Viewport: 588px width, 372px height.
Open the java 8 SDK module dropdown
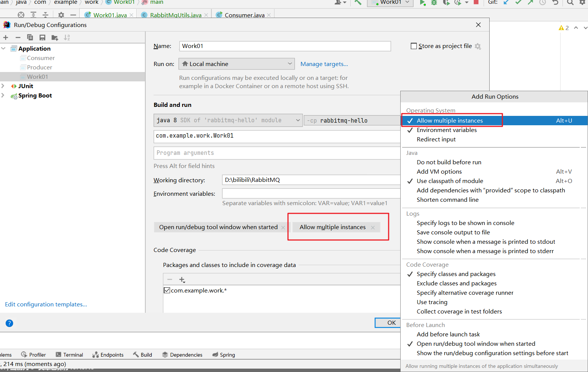coord(228,120)
